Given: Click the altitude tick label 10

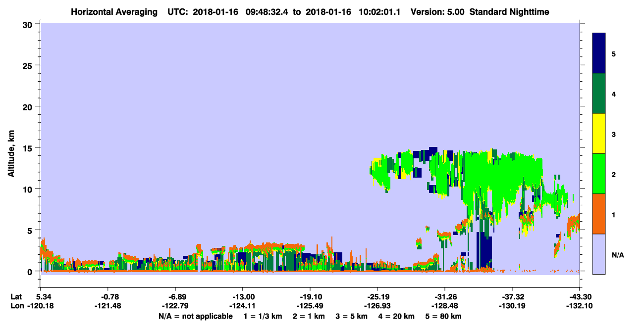Looking at the screenshot, I should (29, 189).
